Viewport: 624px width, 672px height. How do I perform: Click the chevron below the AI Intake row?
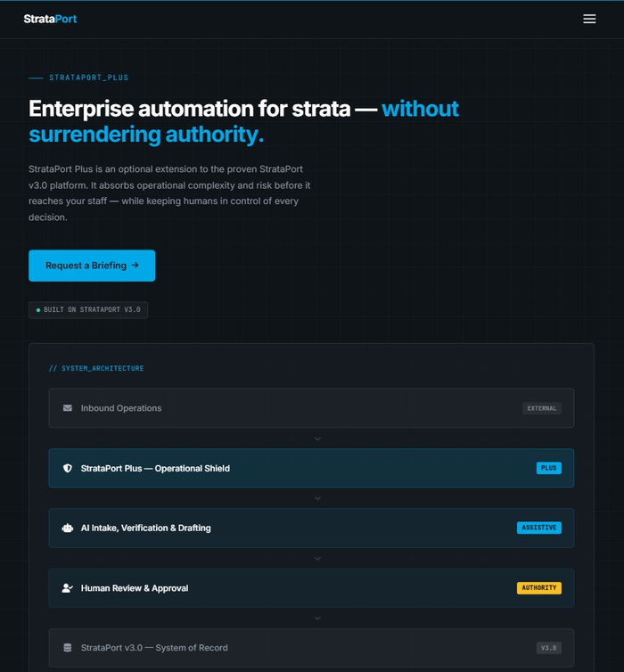317,559
